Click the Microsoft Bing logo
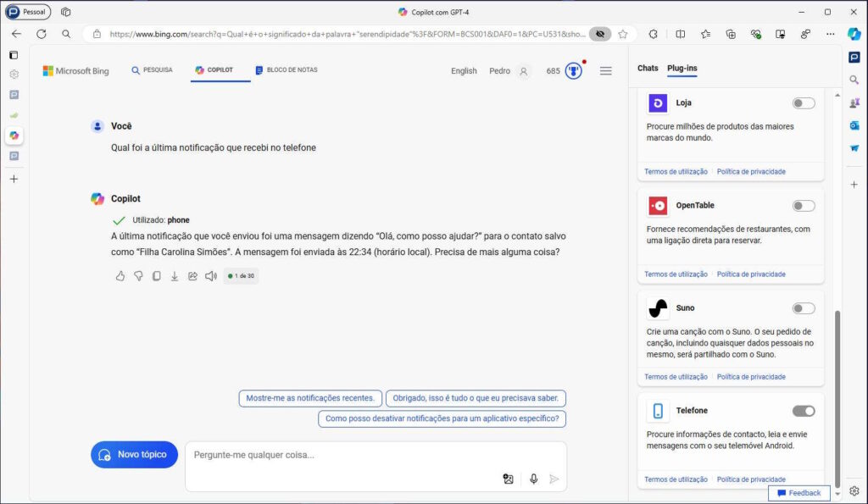Image resolution: width=868 pixels, height=504 pixels. click(75, 71)
